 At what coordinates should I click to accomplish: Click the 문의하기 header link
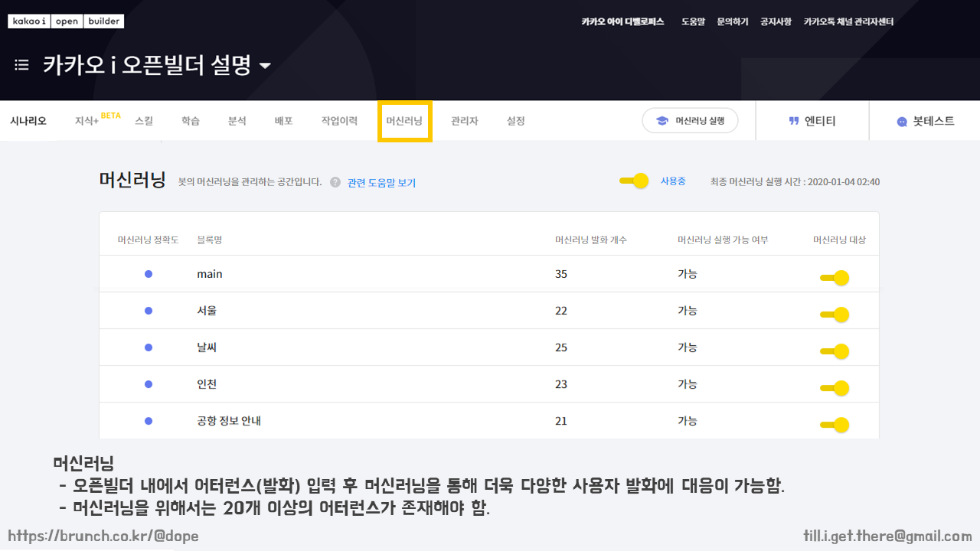point(733,21)
